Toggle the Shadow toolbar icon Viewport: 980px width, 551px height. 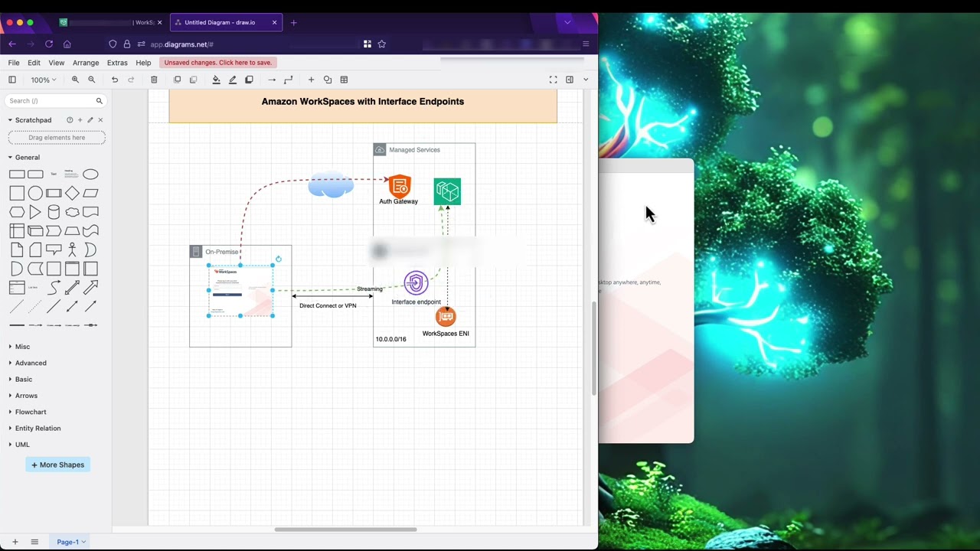pyautogui.click(x=249, y=80)
